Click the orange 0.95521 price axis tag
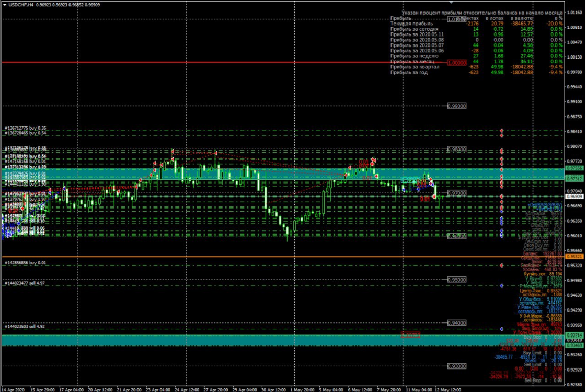Image resolution: width=586 pixels, height=392 pixels. 574,257
